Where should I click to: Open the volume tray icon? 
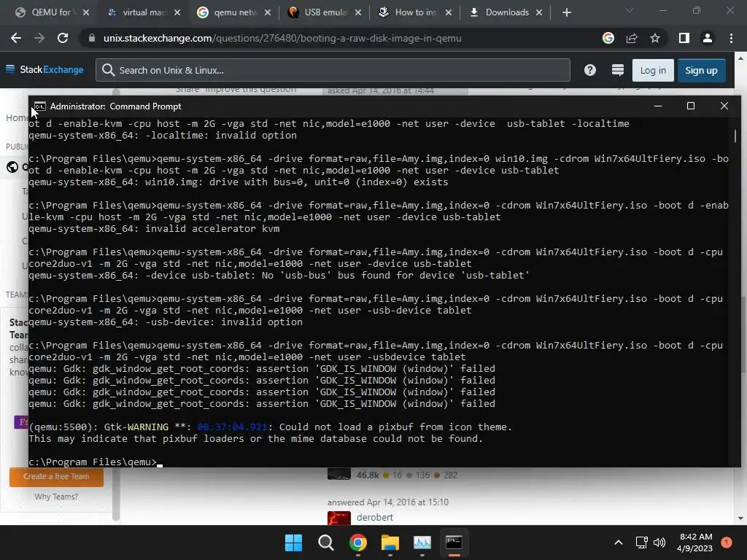tap(659, 542)
